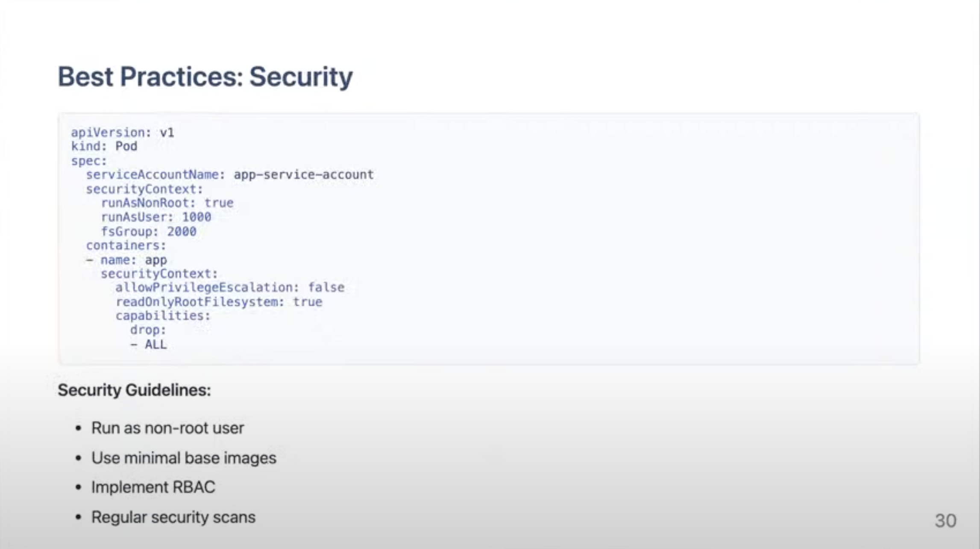980x549 pixels.
Task: Click the "readOnlyRootFilesystem: true" line
Action: click(x=219, y=302)
